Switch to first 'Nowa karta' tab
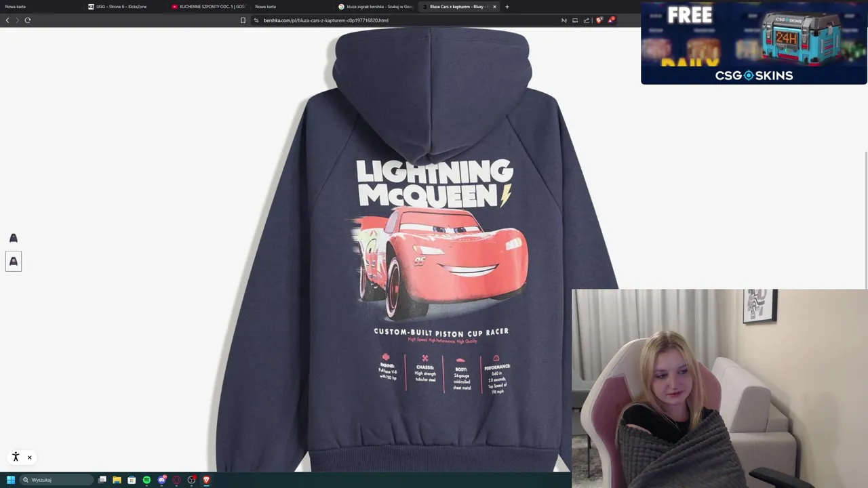The width and height of the screenshot is (868, 488). tap(41, 7)
